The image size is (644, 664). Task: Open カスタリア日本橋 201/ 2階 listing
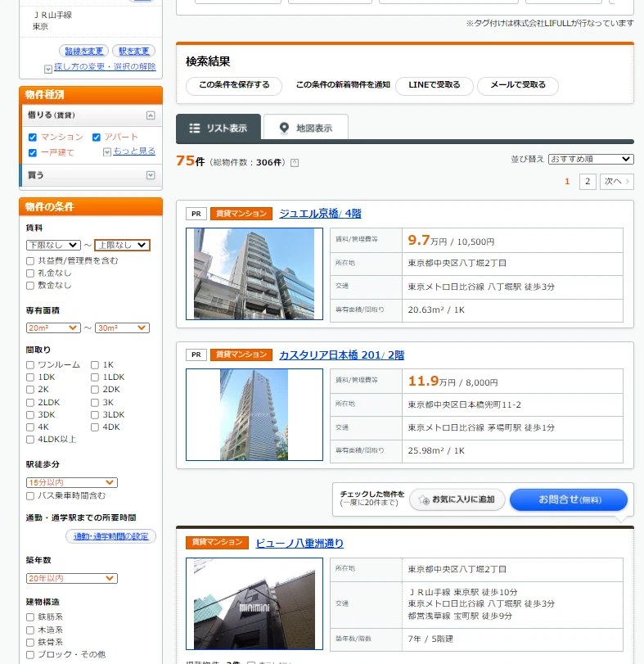coord(341,355)
